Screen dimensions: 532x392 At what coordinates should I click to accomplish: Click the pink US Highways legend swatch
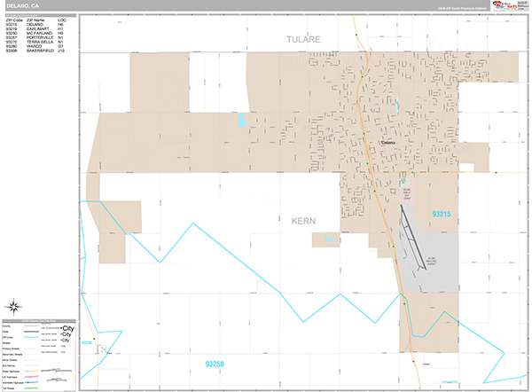(x=31, y=377)
